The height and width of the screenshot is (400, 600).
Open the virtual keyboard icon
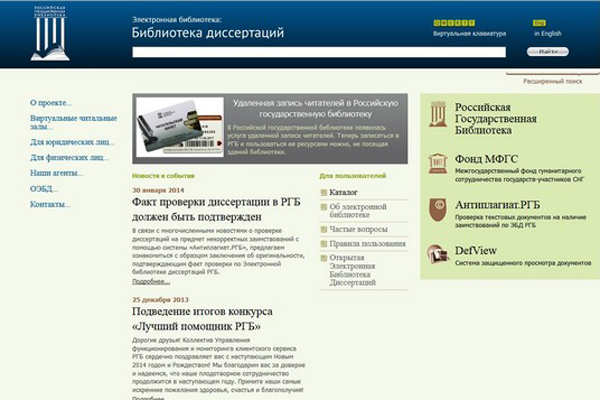point(454,23)
